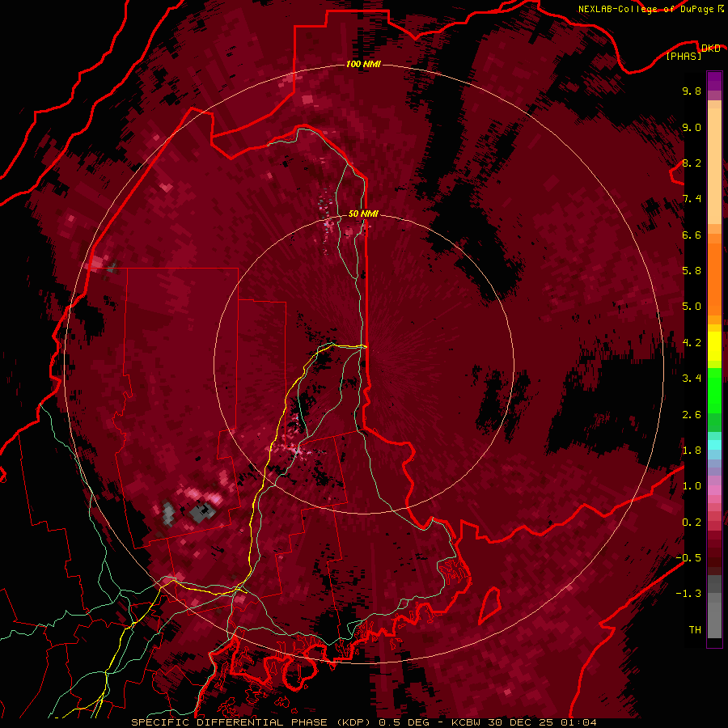Click the yellow segment of color bar
This screenshot has width=728, height=728.
coord(714,346)
